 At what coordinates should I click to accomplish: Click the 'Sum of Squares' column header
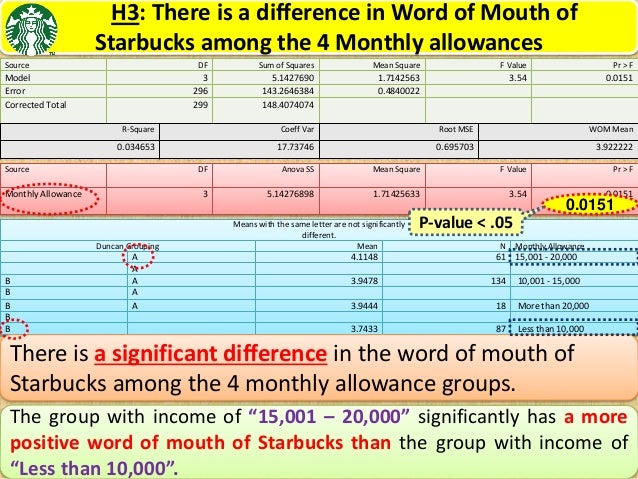pos(286,65)
